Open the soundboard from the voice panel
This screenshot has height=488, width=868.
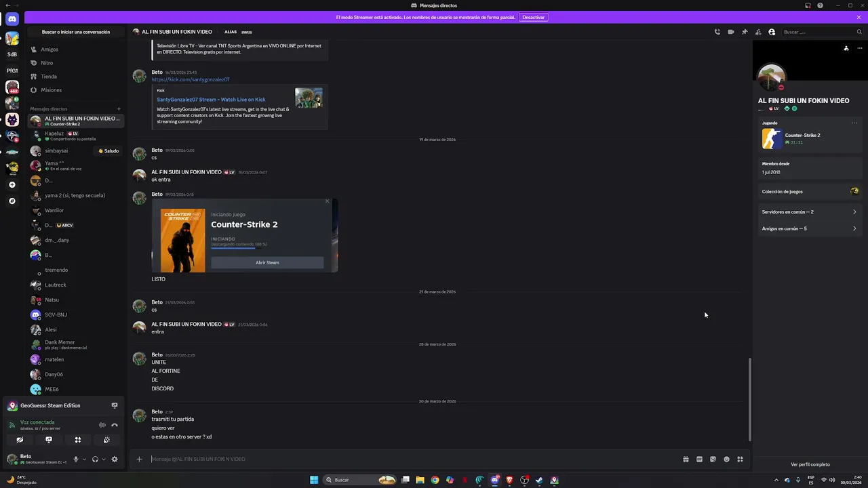tap(107, 440)
